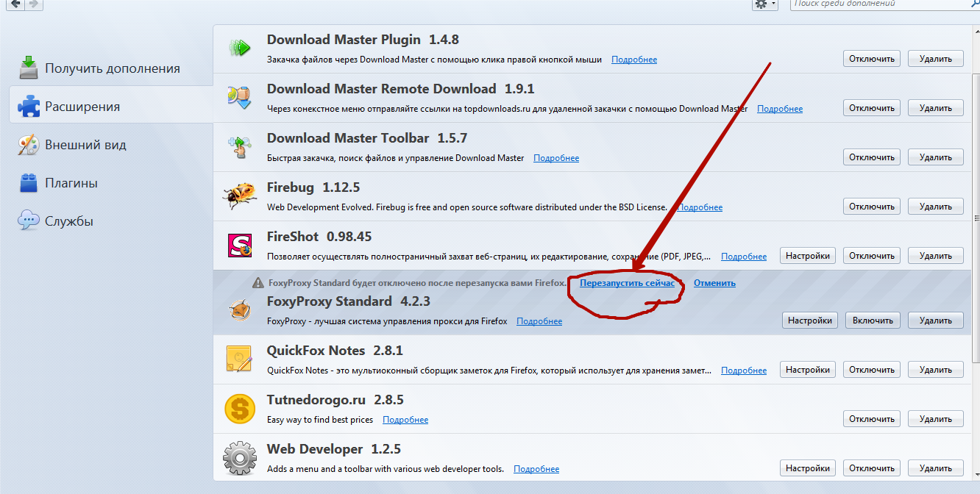
Task: Remove Firebug with Удалить button
Action: point(935,207)
